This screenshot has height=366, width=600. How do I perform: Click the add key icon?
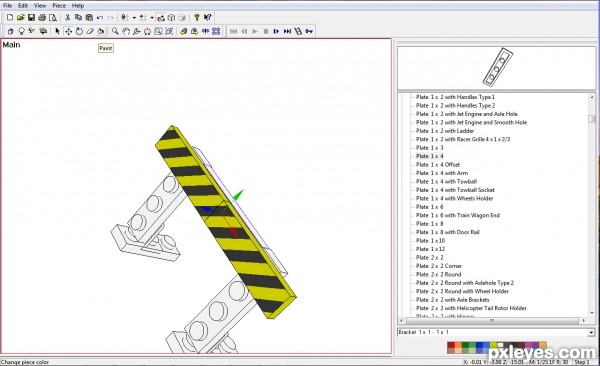pyautogui.click(x=309, y=31)
